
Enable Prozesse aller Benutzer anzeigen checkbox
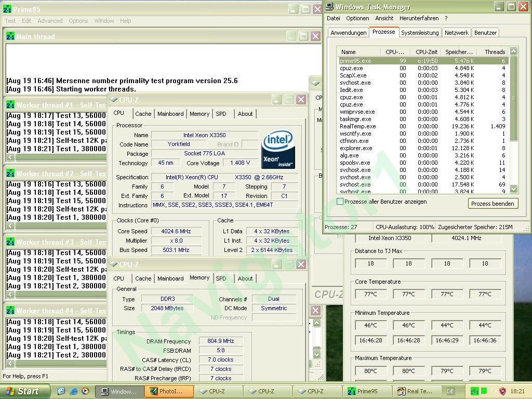tap(340, 202)
